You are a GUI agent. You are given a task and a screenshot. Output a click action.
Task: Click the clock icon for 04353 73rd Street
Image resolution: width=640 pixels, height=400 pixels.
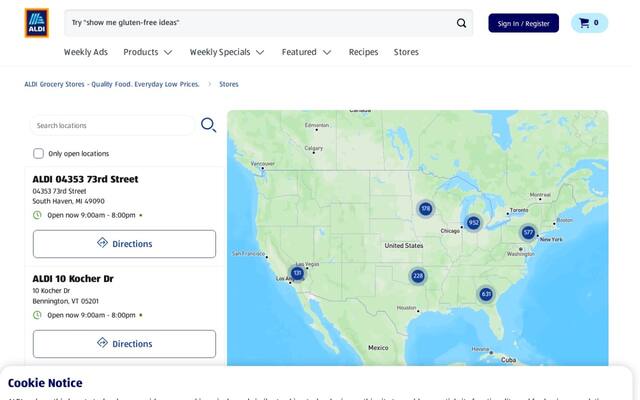pos(37,215)
